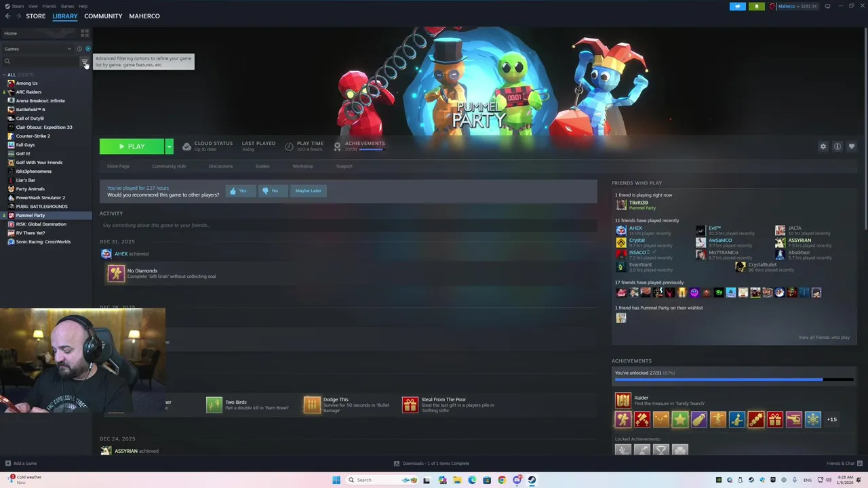The height and width of the screenshot is (488, 868).
Task: Open the MAHERCO profile tab
Action: (144, 16)
